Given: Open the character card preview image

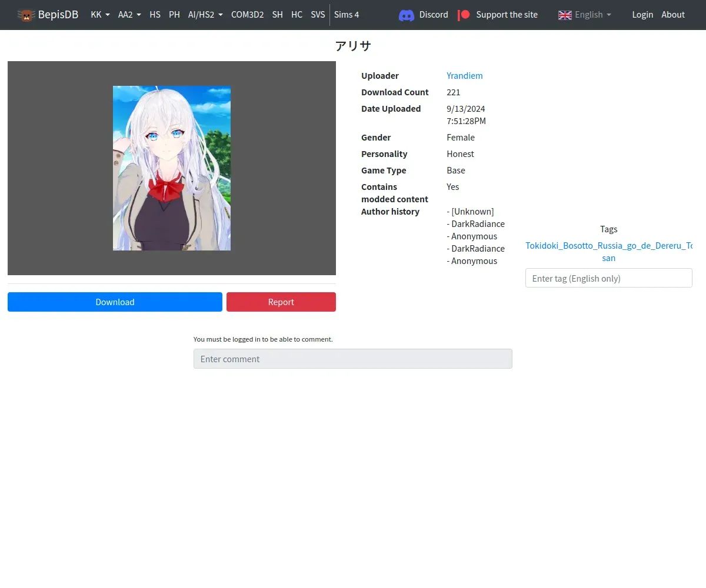Looking at the screenshot, I should pyautogui.click(x=172, y=168).
